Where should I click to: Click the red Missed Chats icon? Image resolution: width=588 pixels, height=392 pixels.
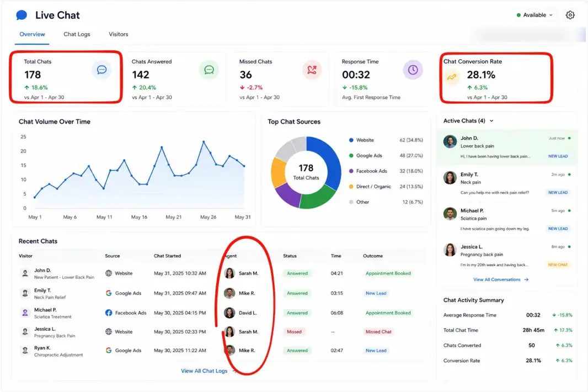click(x=312, y=70)
